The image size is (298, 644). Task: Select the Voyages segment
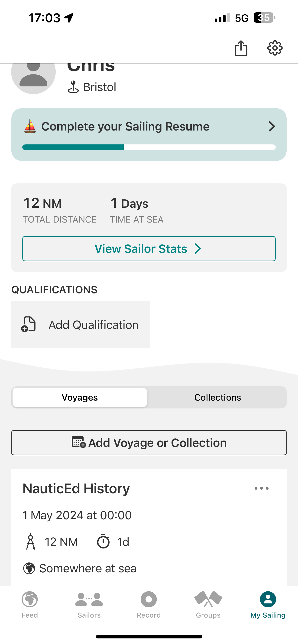click(x=80, y=397)
